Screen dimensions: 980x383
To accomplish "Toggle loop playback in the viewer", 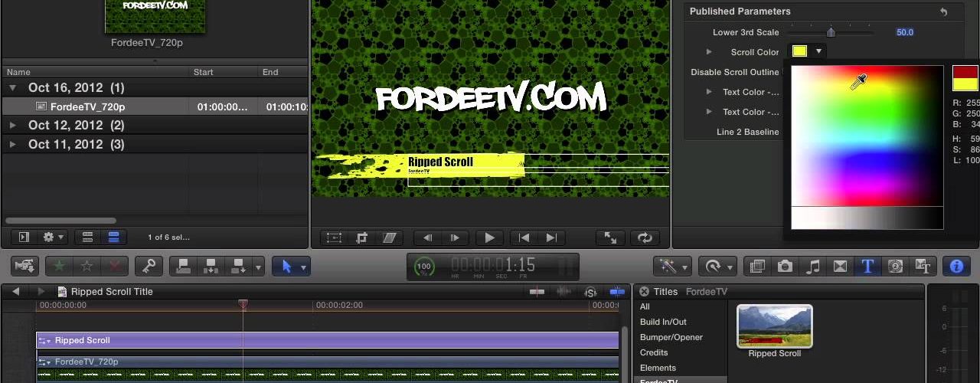I will tap(645, 238).
